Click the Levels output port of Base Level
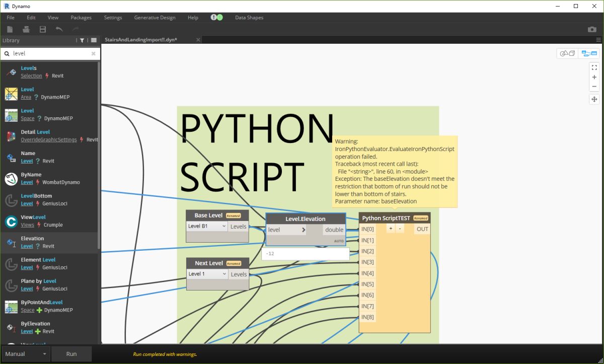The width and height of the screenshot is (604, 364). tap(238, 227)
